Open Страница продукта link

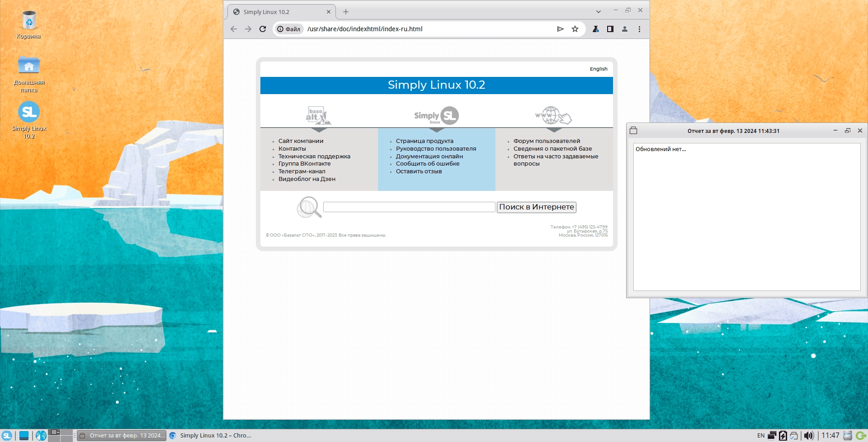point(425,141)
